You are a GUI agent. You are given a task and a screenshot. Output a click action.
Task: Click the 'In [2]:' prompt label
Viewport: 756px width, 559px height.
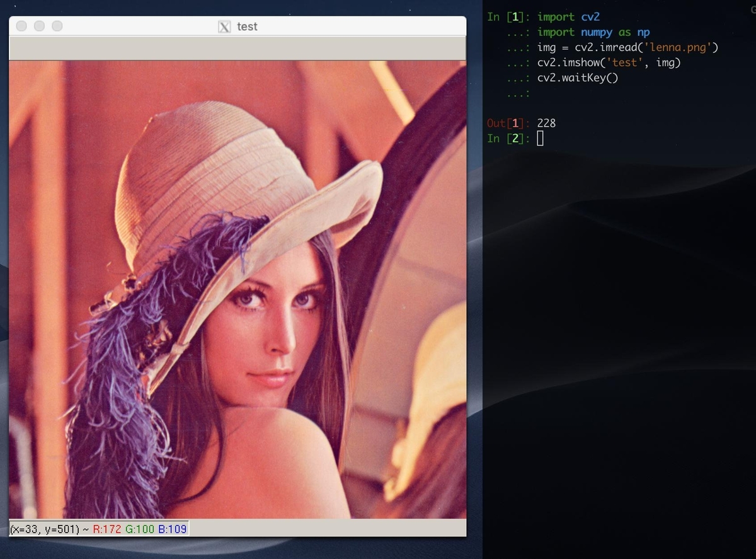tap(508, 138)
